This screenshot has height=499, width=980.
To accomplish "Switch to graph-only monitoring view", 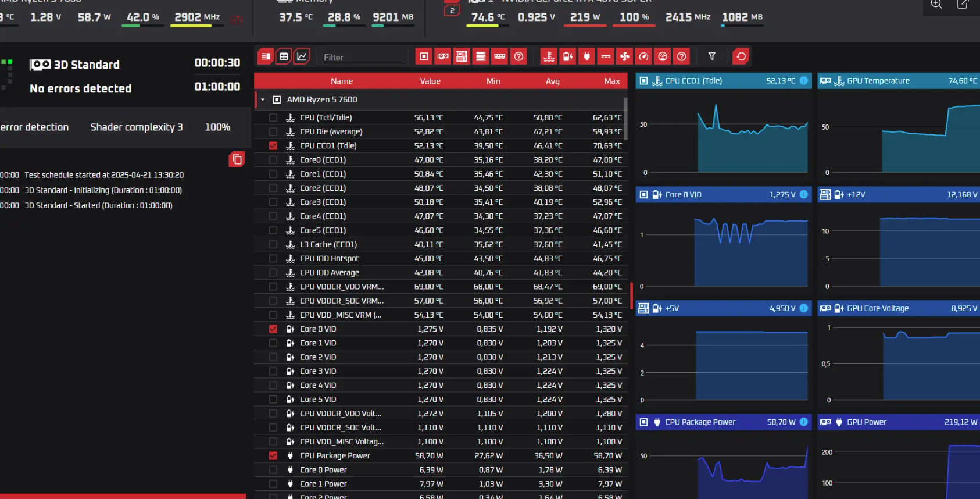I will (302, 56).
